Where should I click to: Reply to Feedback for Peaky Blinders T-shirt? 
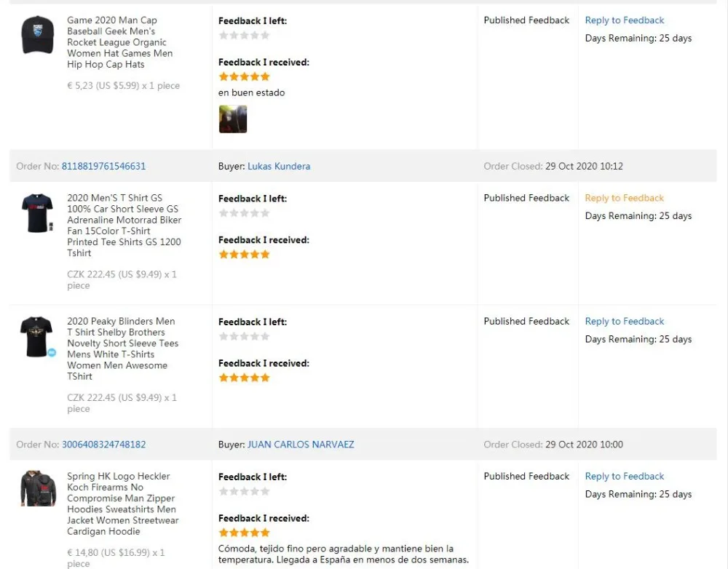click(625, 322)
